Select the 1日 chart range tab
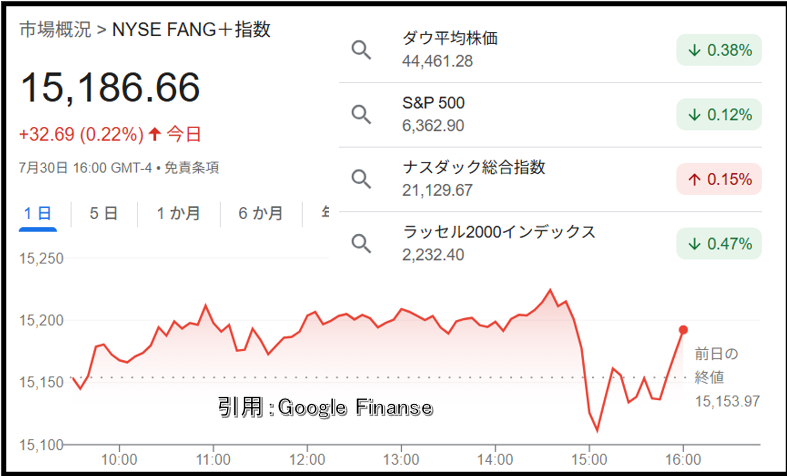The image size is (787, 476). 38,213
